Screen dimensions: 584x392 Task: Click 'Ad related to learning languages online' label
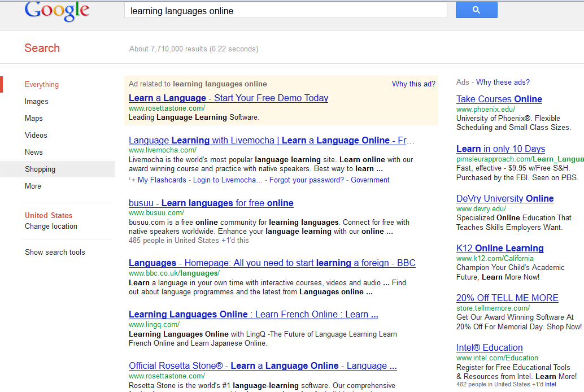coord(198,84)
